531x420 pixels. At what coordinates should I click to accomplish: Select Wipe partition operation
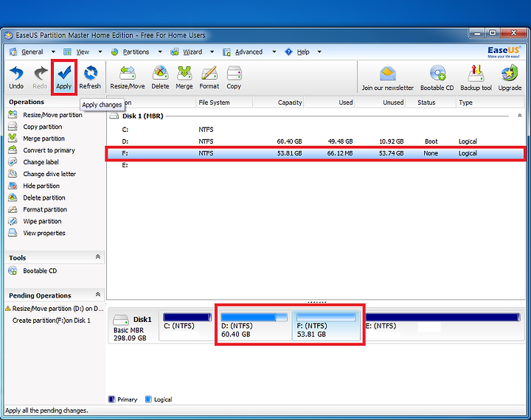(35, 221)
